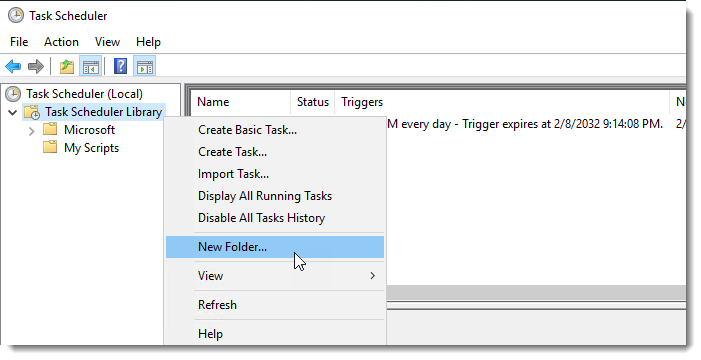This screenshot has height=360, width=701.
Task: Toggle the Show/Hide Action Pane icon
Action: [144, 67]
